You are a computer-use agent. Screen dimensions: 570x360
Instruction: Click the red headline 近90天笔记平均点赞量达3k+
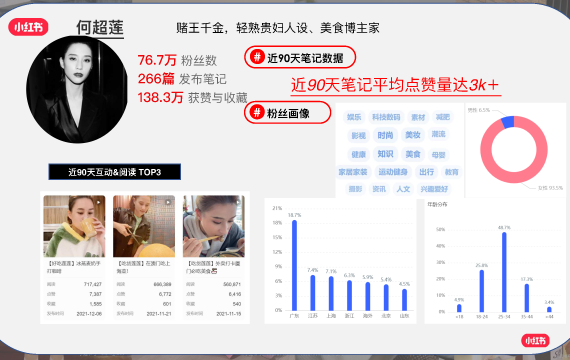[395, 85]
